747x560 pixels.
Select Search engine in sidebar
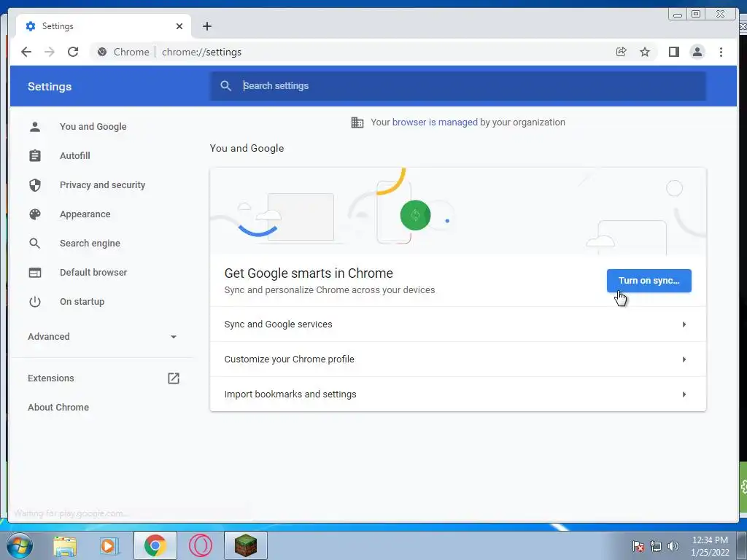(90, 244)
